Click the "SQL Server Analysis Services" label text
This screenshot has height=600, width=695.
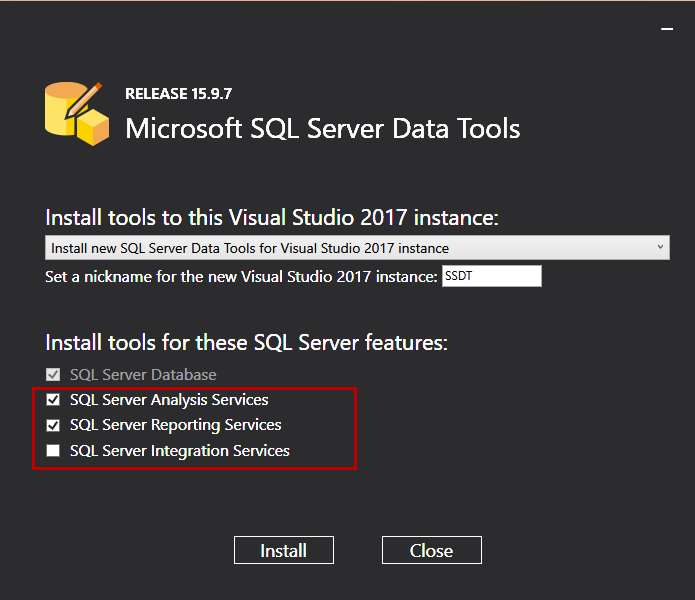point(169,400)
